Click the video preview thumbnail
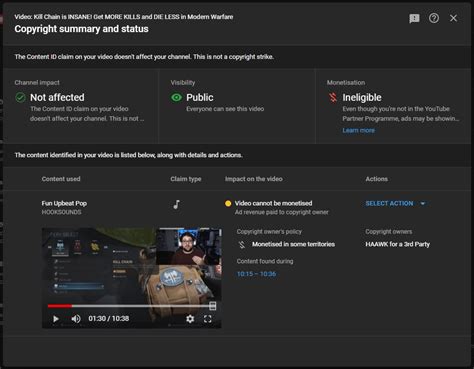The height and width of the screenshot is (369, 474). [131, 278]
